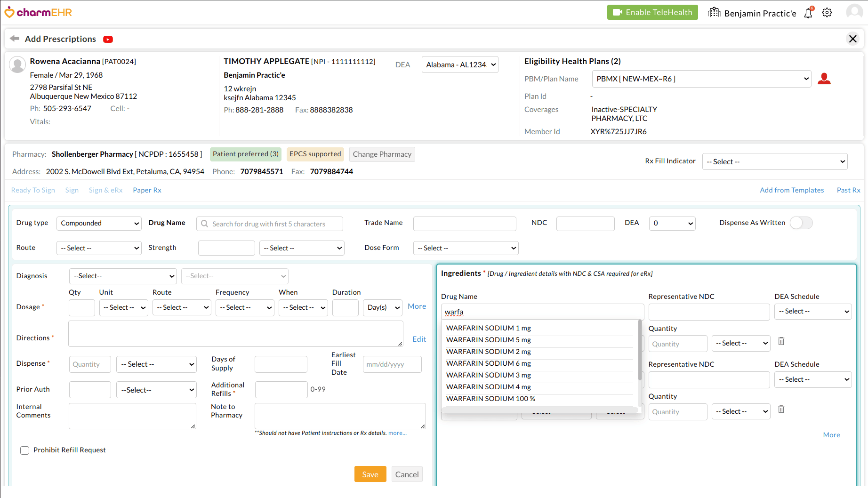868x498 pixels.
Task: Expand the Drug type Compounded dropdown
Action: (99, 223)
